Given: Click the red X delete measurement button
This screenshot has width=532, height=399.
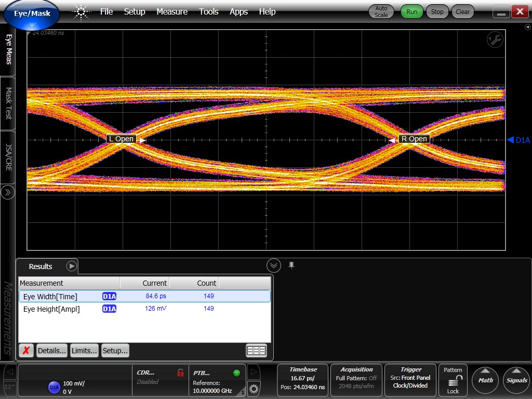Looking at the screenshot, I should (x=26, y=351).
